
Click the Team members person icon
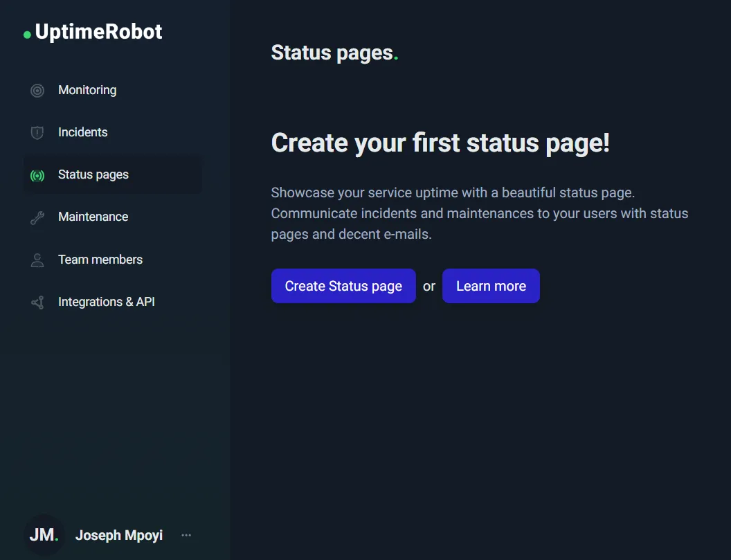click(x=37, y=260)
